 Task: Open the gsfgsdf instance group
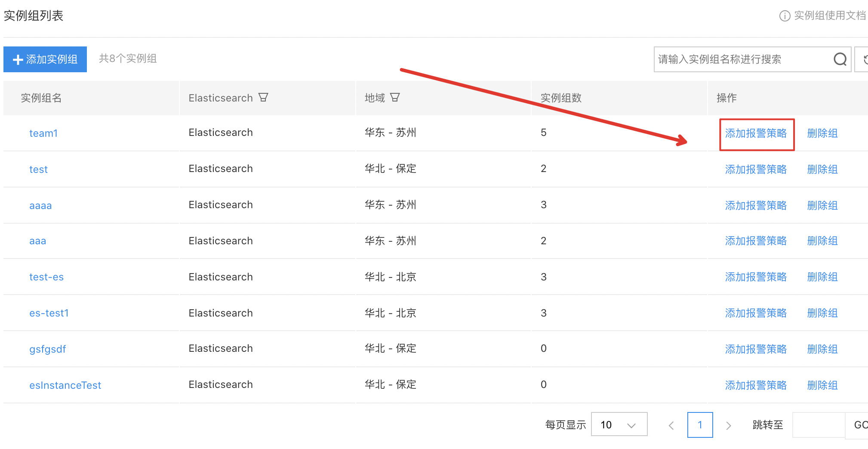click(48, 349)
